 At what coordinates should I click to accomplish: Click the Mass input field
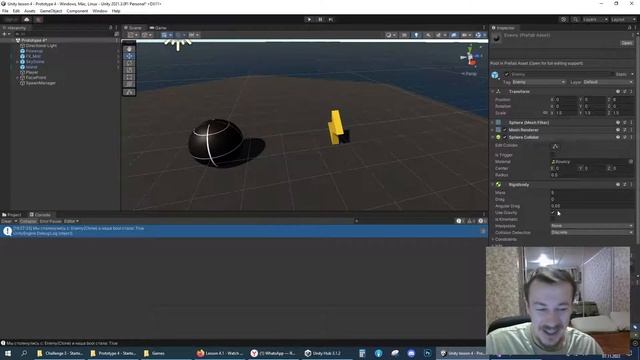592,193
